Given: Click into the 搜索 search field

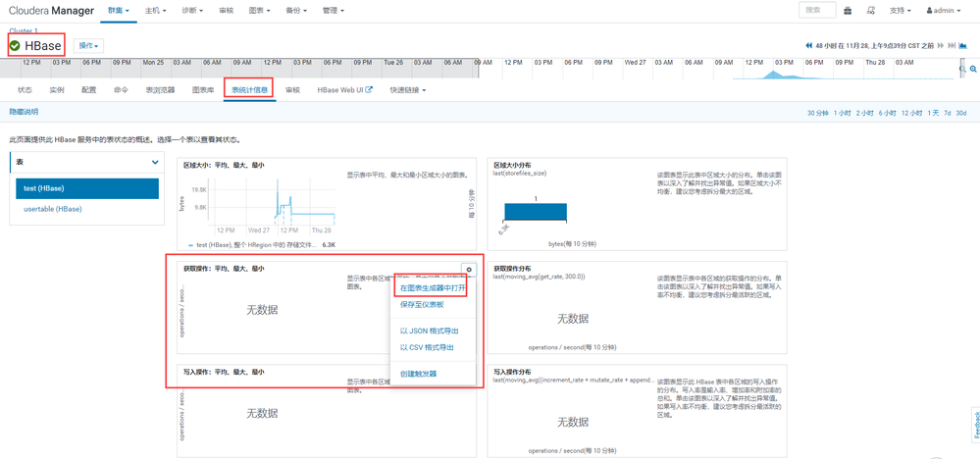Looking at the screenshot, I should point(817,10).
